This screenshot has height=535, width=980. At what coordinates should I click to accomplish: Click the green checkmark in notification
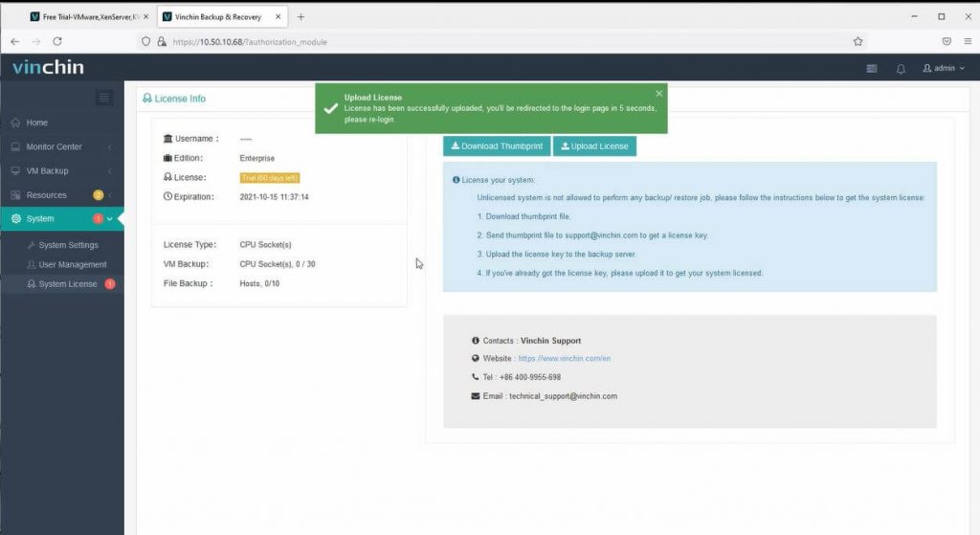point(330,108)
